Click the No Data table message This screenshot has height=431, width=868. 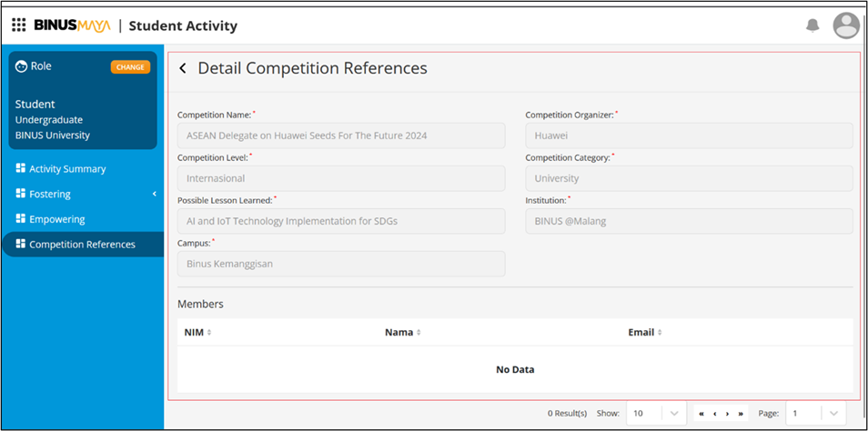[x=515, y=369]
